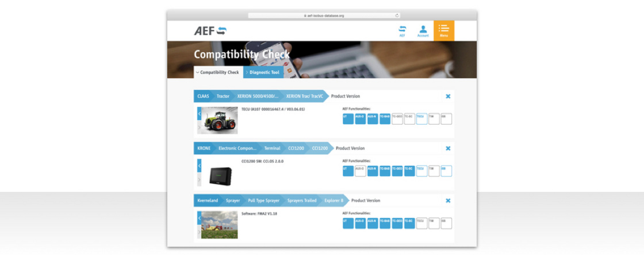
Task: Click UT functionality in KRONE row
Action: (x=348, y=171)
